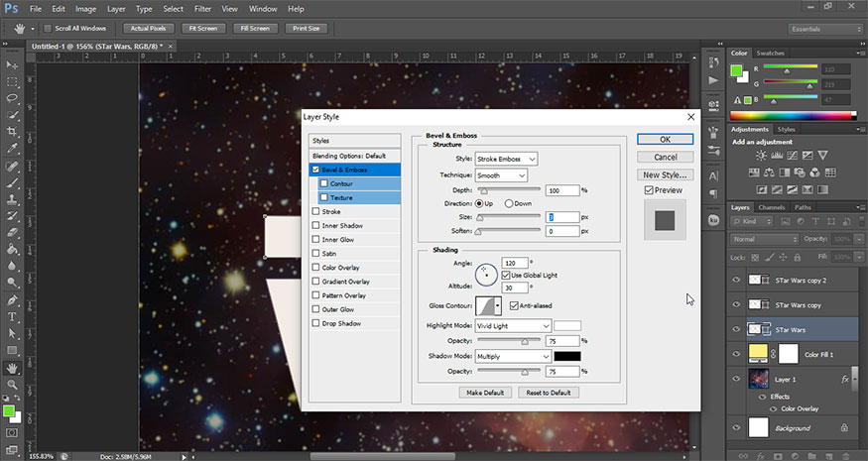This screenshot has width=868, height=461.
Task: Click the Highlight opacity slider
Action: (509, 341)
